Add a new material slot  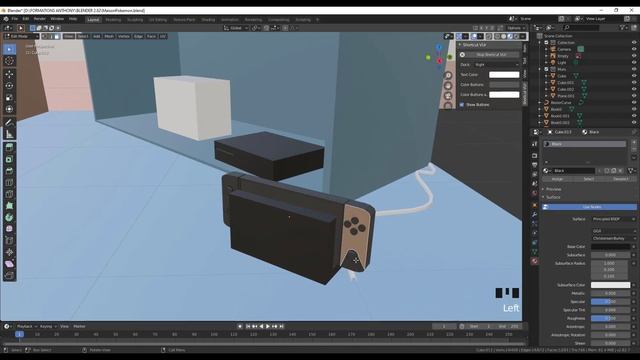[634, 142]
